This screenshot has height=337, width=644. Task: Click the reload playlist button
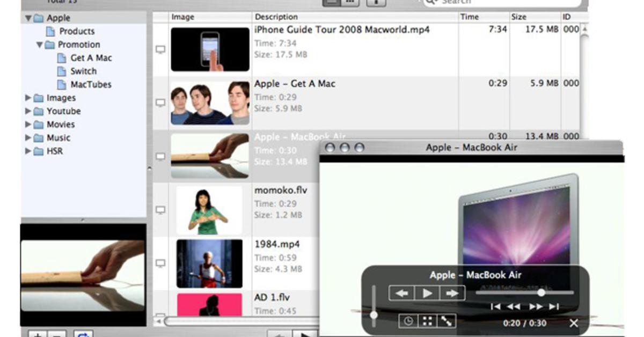pyautogui.click(x=84, y=335)
